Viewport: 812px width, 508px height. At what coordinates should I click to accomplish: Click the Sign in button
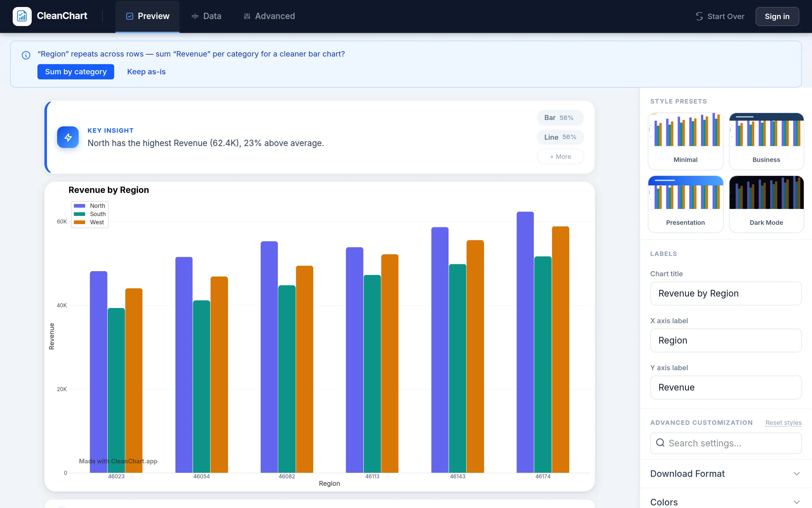(777, 16)
